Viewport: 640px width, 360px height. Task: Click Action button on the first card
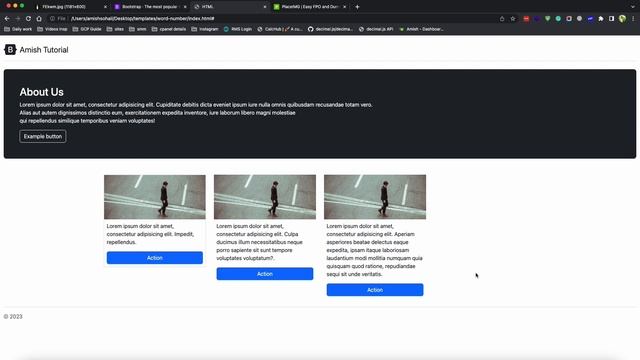point(155,258)
